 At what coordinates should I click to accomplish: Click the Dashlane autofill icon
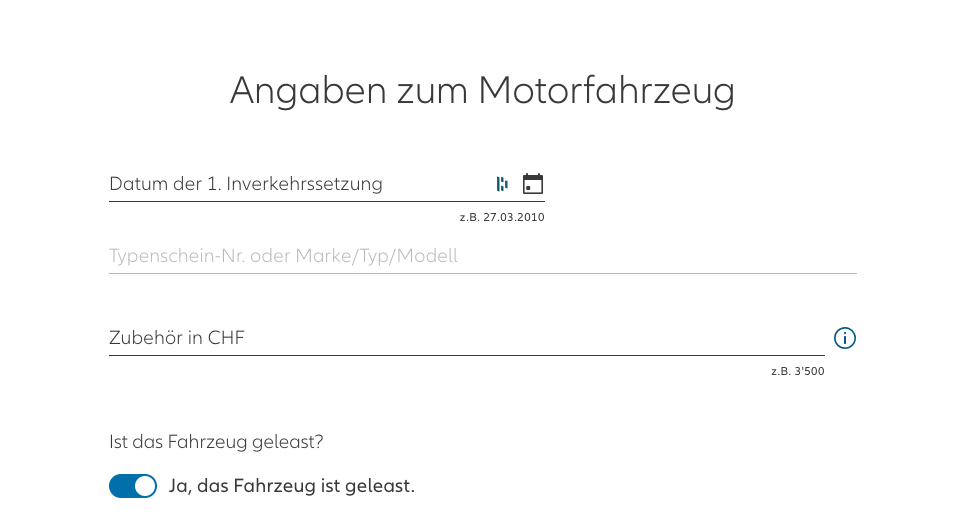tap(502, 184)
